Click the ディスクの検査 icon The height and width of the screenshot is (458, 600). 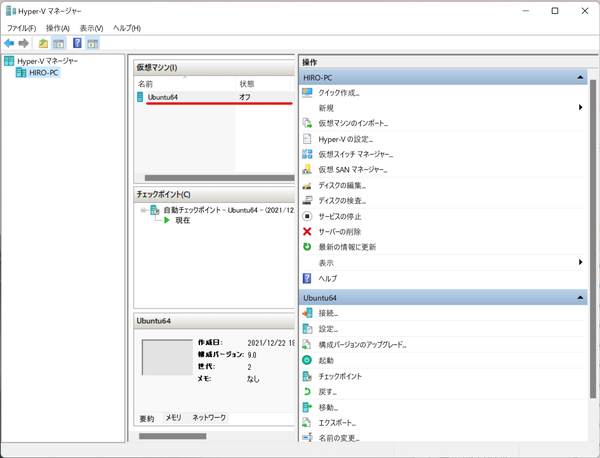tap(307, 200)
